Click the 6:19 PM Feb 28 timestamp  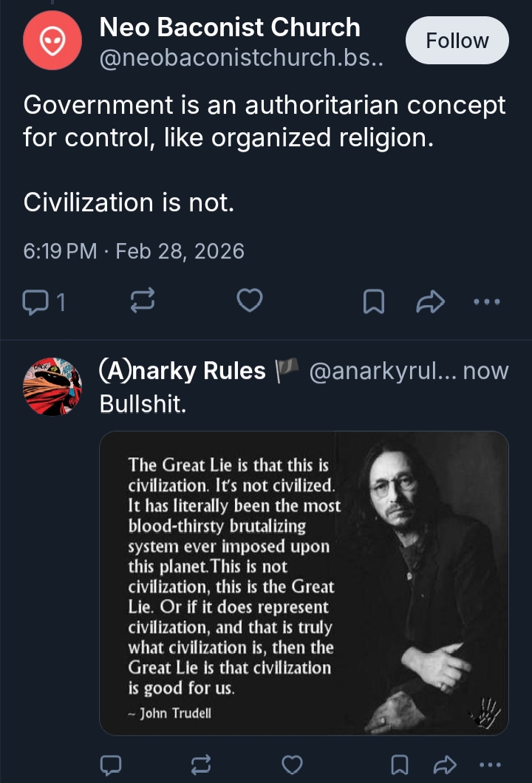pyautogui.click(x=134, y=251)
